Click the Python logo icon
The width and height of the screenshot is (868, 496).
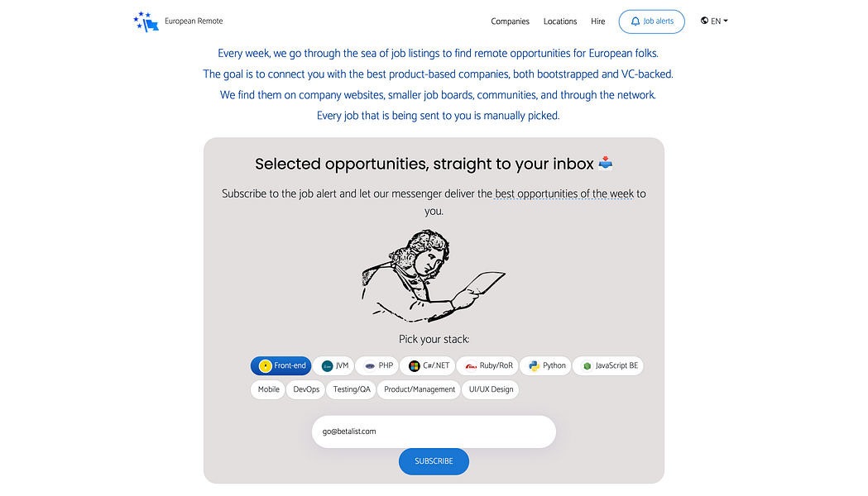(535, 366)
